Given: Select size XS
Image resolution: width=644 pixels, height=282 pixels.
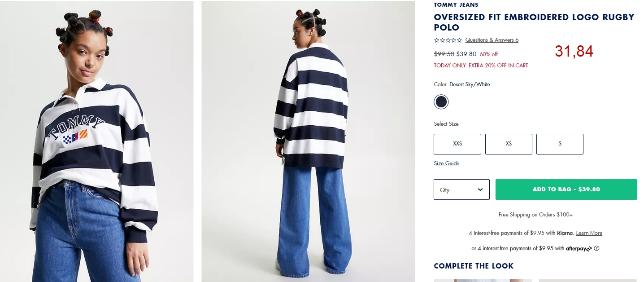Looking at the screenshot, I should point(509,144).
